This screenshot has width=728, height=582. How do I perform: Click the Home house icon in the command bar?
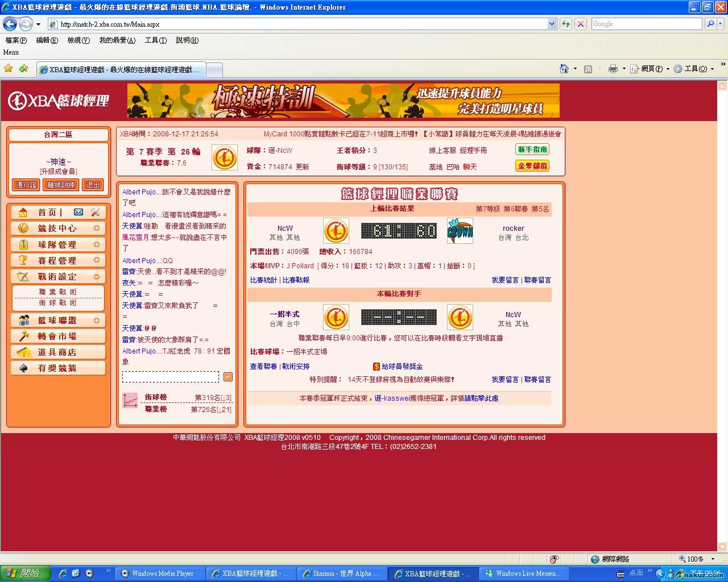point(564,69)
